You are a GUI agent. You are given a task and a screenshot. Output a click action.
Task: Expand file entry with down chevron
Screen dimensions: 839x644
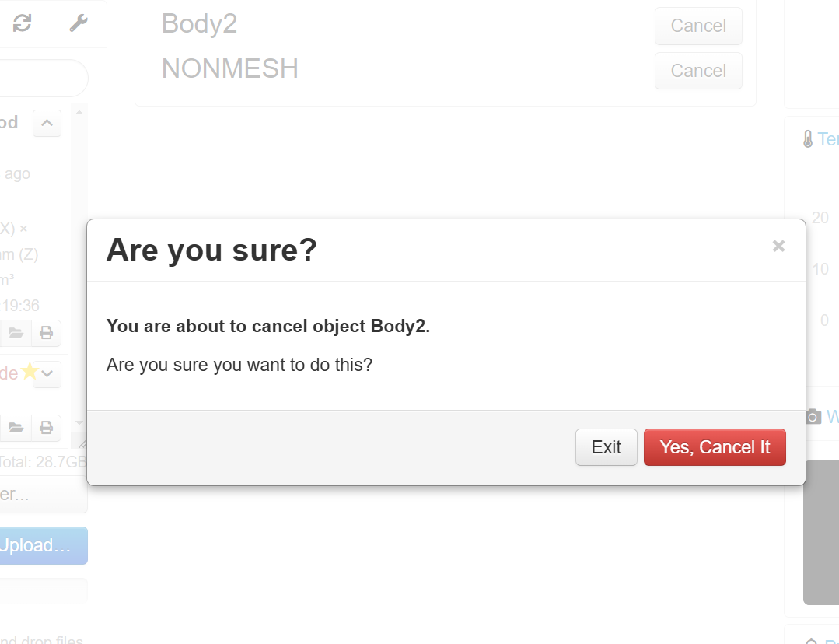point(47,373)
